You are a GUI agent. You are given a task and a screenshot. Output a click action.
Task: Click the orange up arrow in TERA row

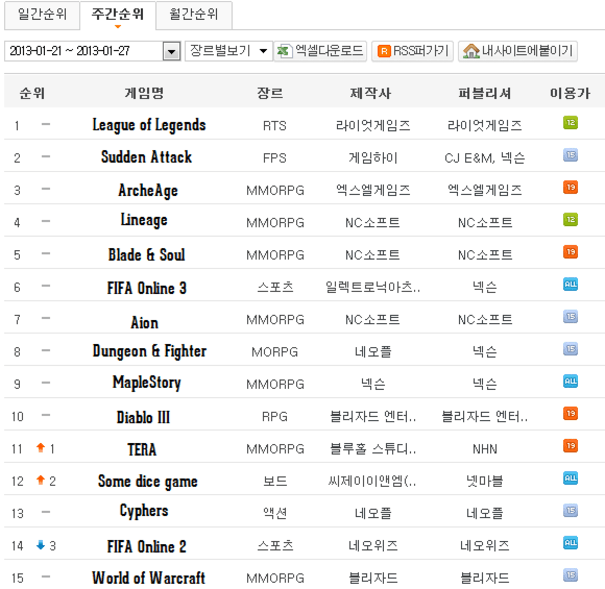[x=41, y=448]
